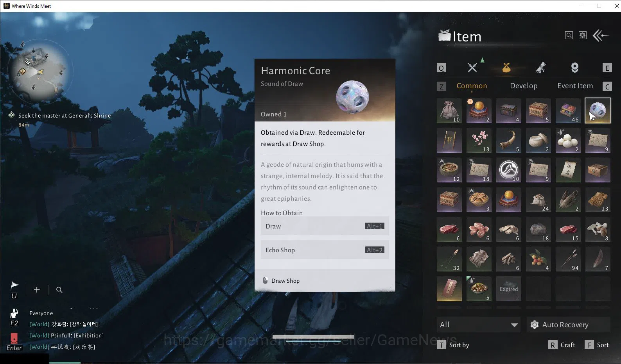This screenshot has width=621, height=364.
Task: Switch to the Event Item tab
Action: click(575, 86)
